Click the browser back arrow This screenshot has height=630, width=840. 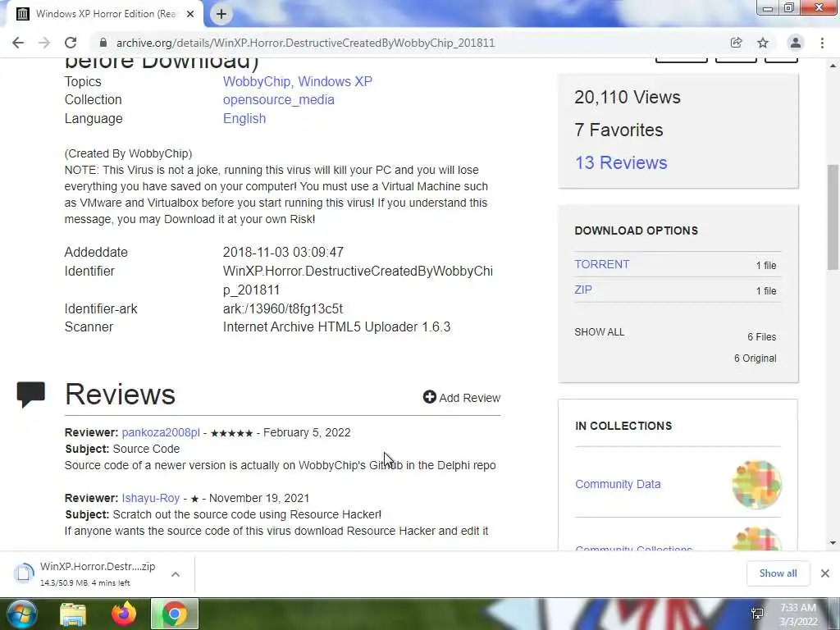(x=18, y=43)
